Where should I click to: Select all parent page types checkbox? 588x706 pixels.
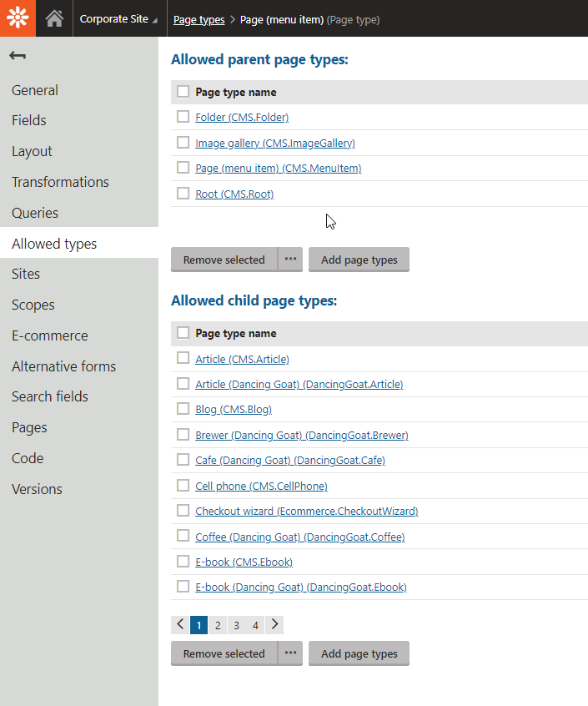[x=183, y=92]
